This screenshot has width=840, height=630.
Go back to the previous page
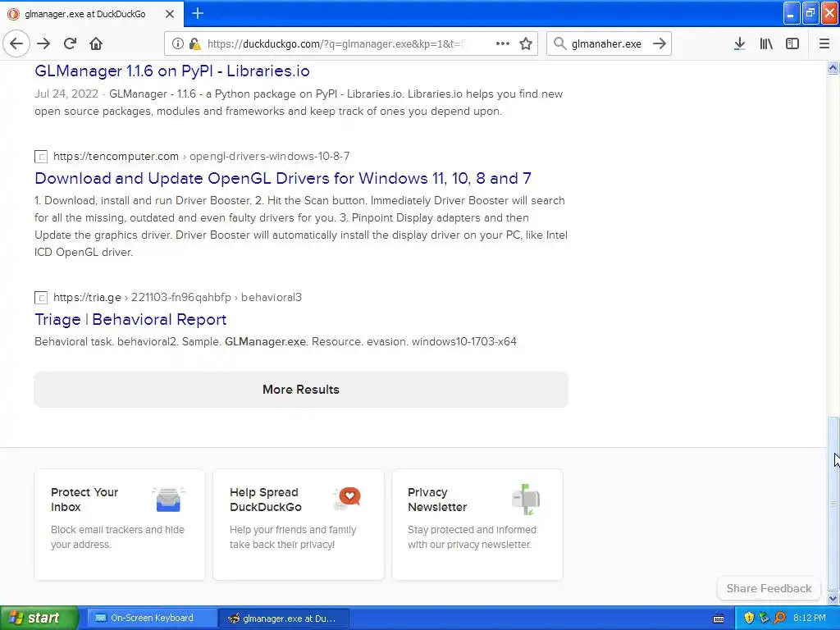(16, 43)
